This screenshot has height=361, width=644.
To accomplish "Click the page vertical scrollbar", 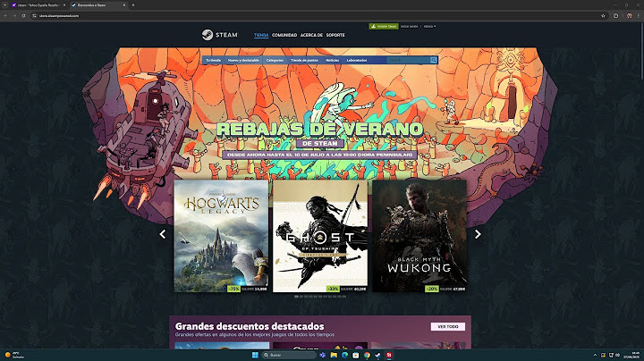I will point(642,51).
